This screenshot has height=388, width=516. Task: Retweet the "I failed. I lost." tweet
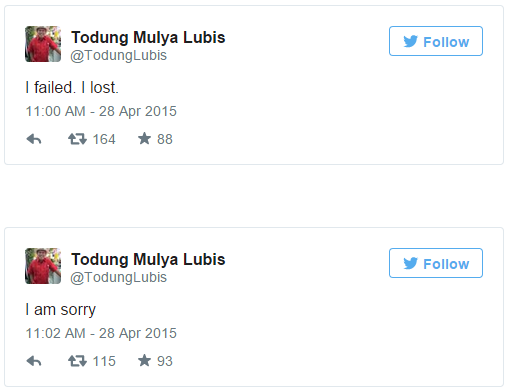[77, 139]
